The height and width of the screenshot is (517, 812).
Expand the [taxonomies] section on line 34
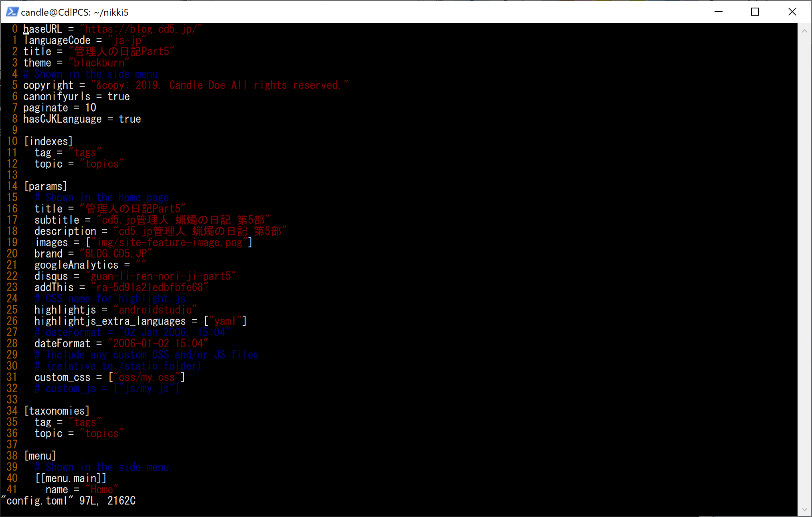click(57, 411)
